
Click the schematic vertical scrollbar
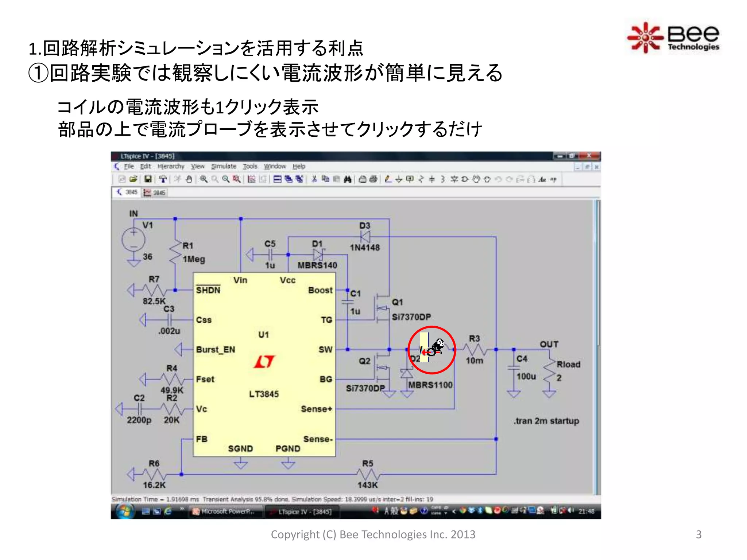tap(597, 346)
